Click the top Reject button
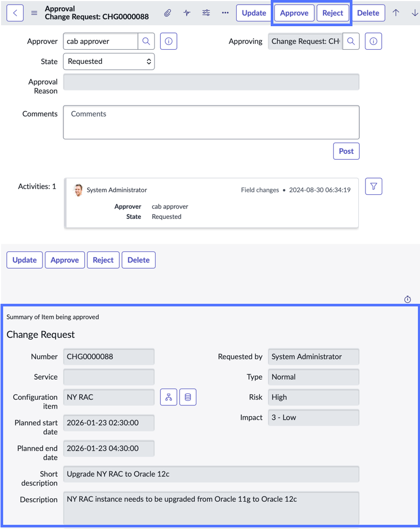This screenshot has height=529, width=420. pos(333,13)
